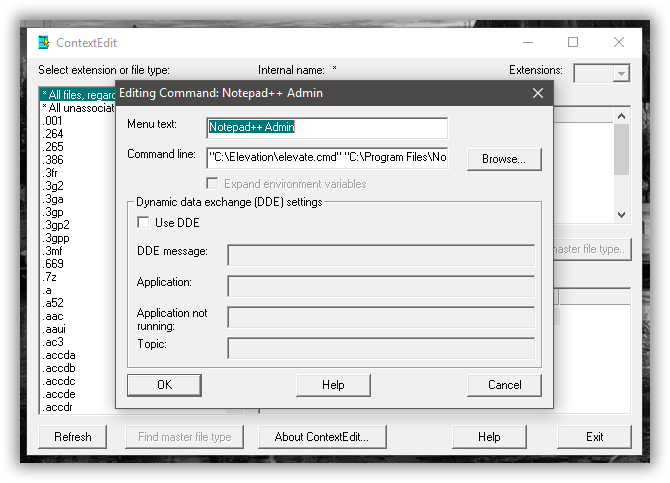Screen dimensions: 670x483
Task: Click Help button in main window
Action: pos(489,437)
